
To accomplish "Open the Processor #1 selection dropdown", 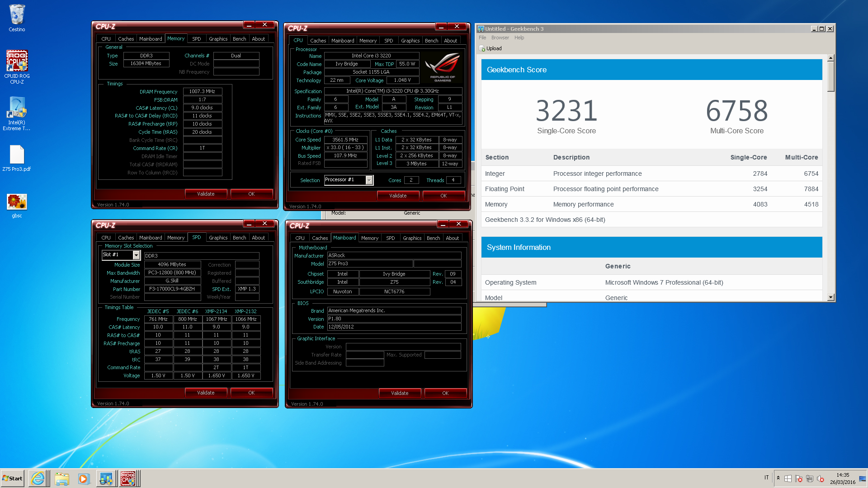I will point(369,180).
